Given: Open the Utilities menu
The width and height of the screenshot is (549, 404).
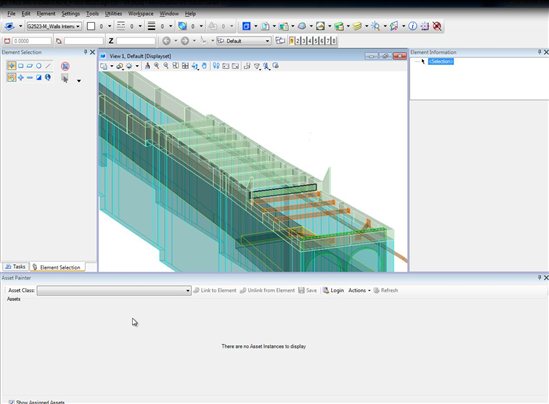Looking at the screenshot, I should (x=113, y=14).
